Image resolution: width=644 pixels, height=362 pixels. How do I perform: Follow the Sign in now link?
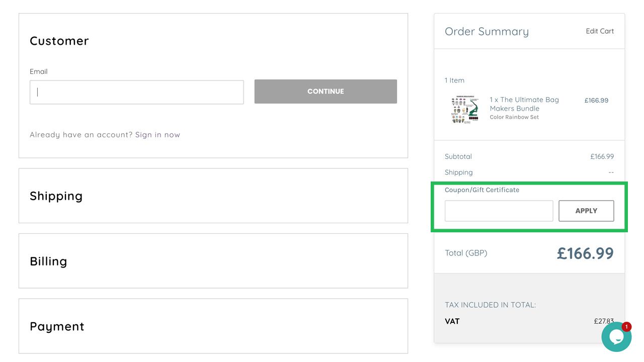[x=157, y=135]
